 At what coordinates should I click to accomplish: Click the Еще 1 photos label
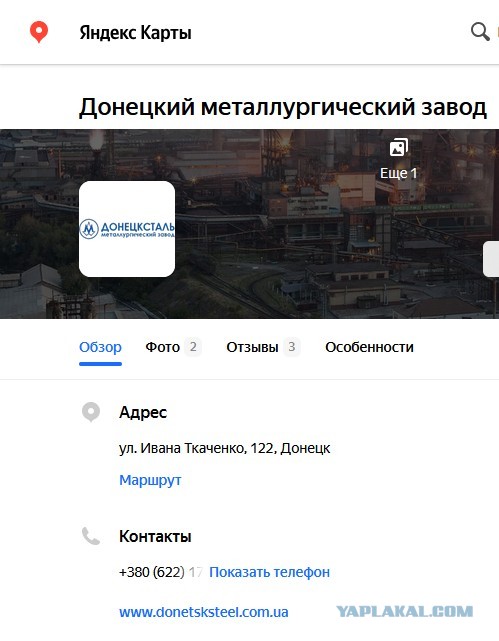click(x=398, y=173)
